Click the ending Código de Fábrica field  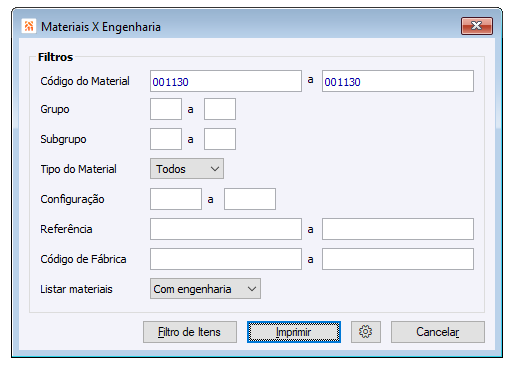point(398,259)
